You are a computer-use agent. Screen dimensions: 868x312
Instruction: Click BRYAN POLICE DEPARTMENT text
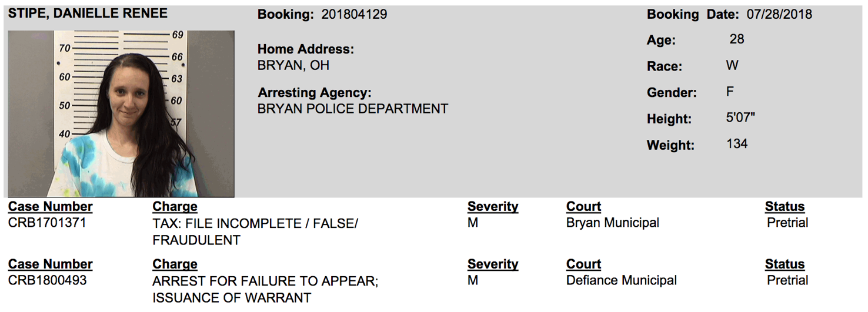coord(353,109)
